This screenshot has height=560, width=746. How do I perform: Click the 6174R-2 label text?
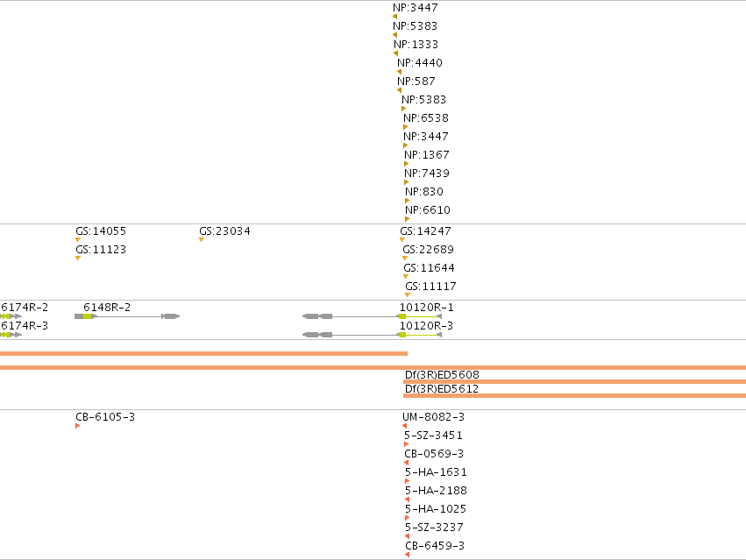tap(25, 308)
